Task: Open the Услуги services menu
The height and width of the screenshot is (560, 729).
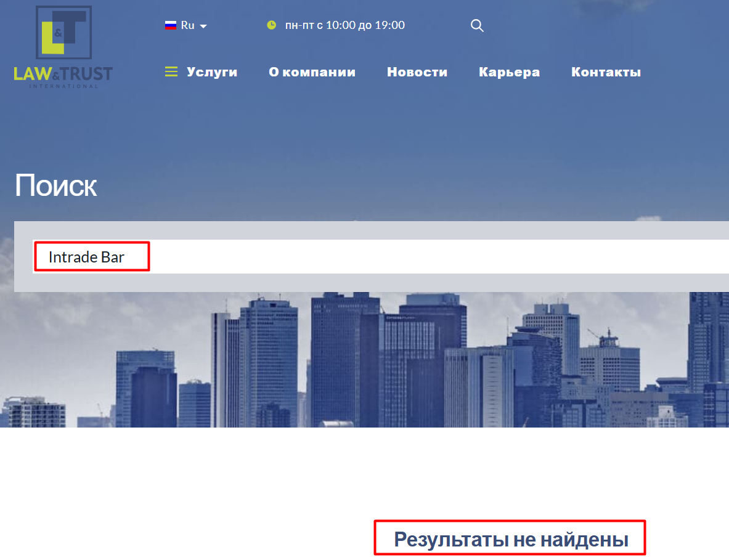Action: coord(212,71)
